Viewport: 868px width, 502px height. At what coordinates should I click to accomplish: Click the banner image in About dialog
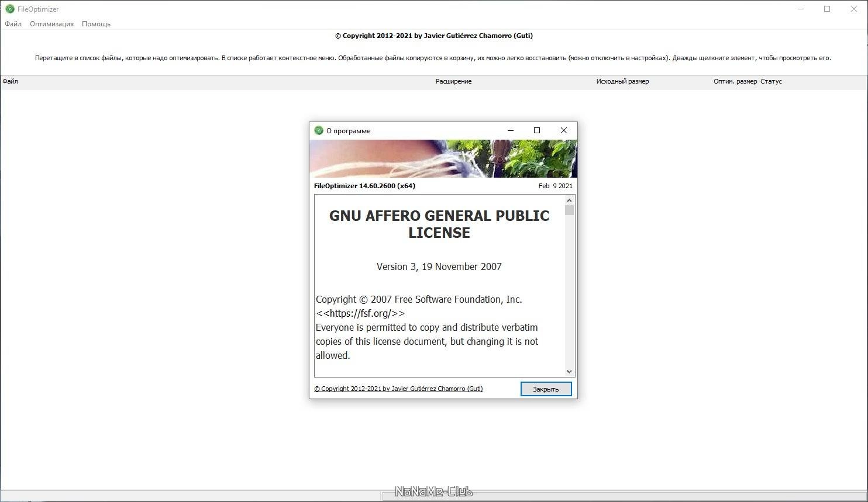tap(443, 158)
